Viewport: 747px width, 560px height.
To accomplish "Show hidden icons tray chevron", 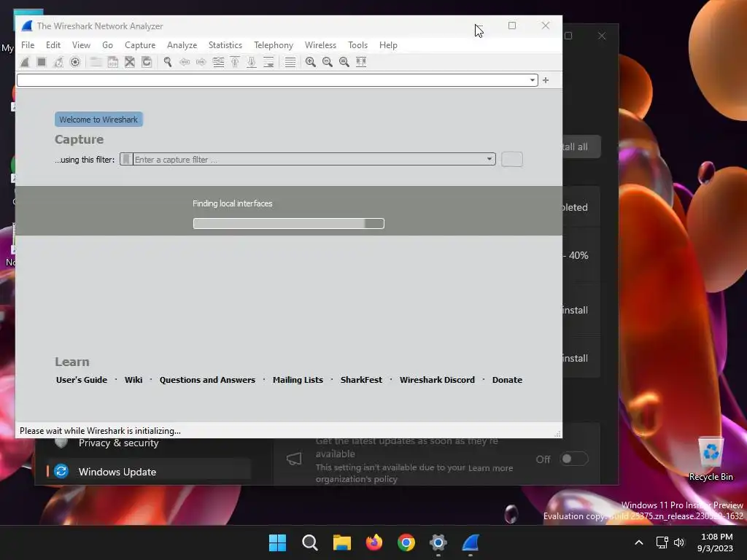I will pyautogui.click(x=639, y=542).
